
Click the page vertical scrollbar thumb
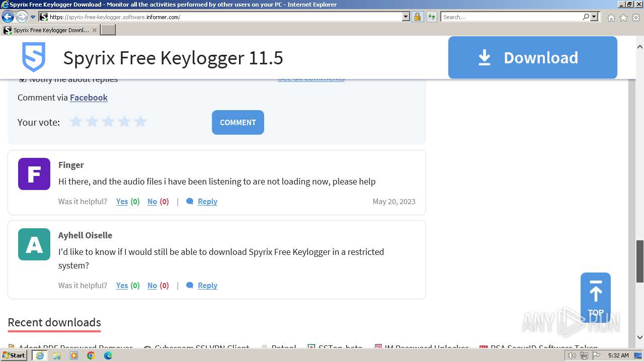click(x=640, y=261)
